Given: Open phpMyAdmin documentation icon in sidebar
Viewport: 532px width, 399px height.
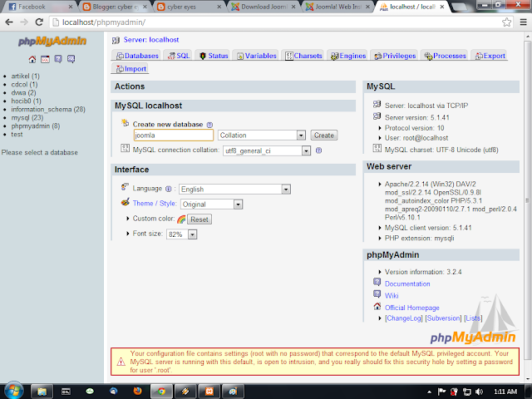Looking at the screenshot, I should pyautogui.click(x=58, y=59).
